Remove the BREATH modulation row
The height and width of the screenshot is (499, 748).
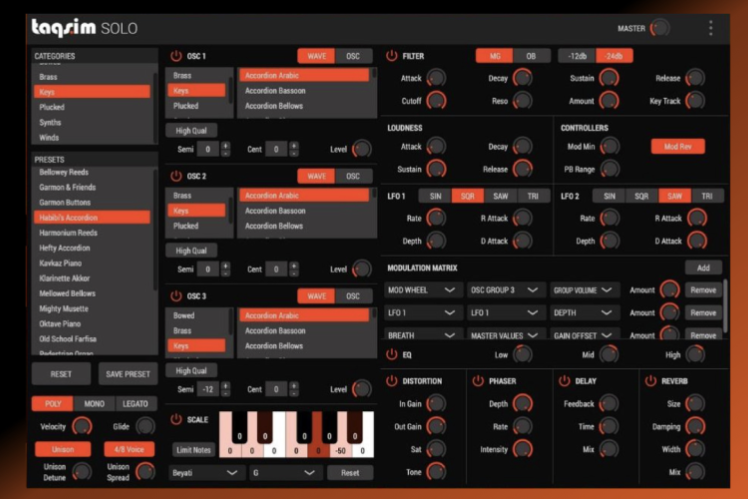click(703, 335)
